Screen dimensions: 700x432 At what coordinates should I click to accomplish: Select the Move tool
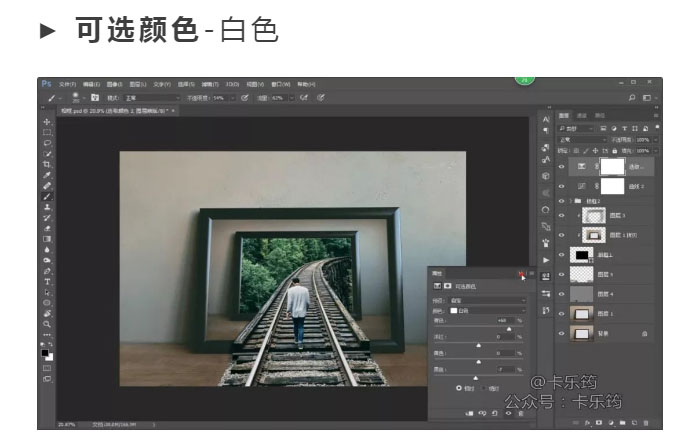[47, 121]
